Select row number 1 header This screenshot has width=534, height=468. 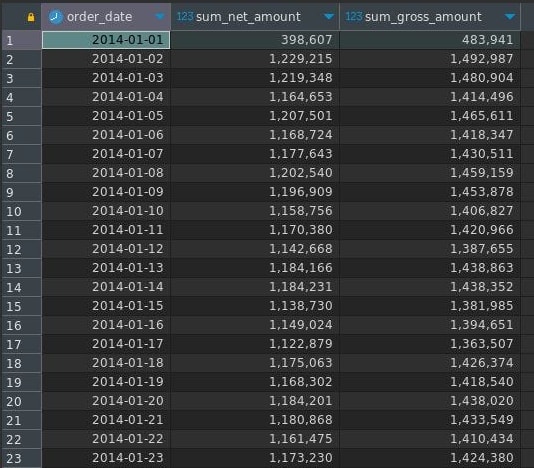[21, 40]
